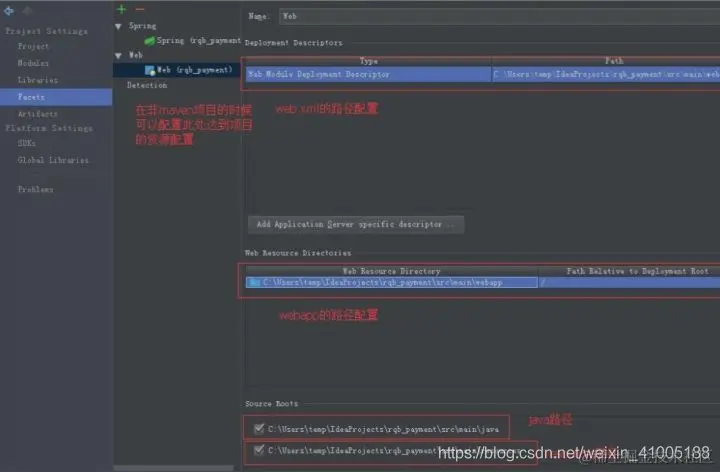720x472 pixels.
Task: Open Global Libraries settings
Action: 53,160
